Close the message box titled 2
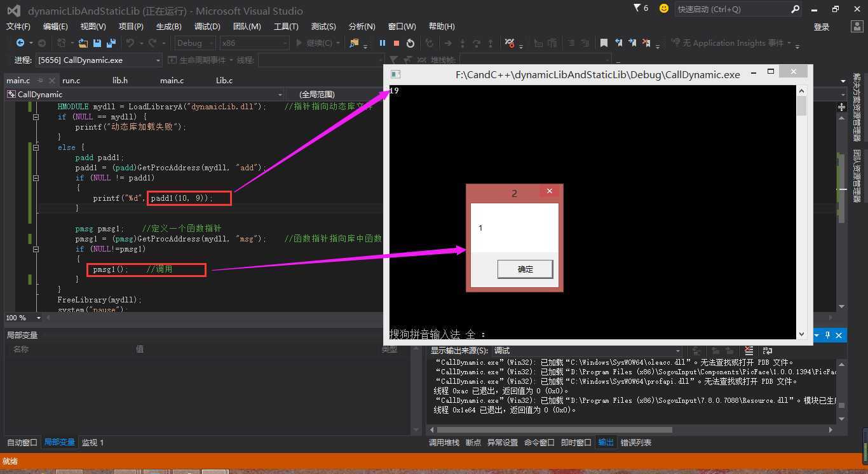The image size is (868, 474). coord(550,191)
